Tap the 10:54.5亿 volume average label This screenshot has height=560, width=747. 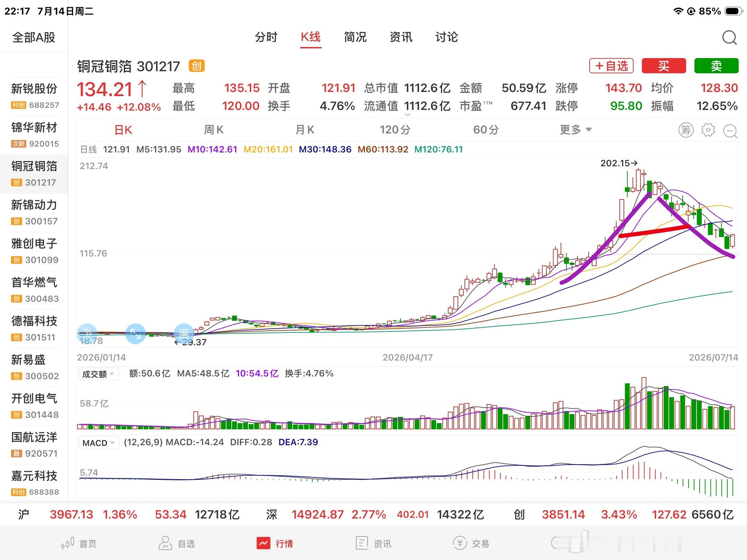click(257, 373)
